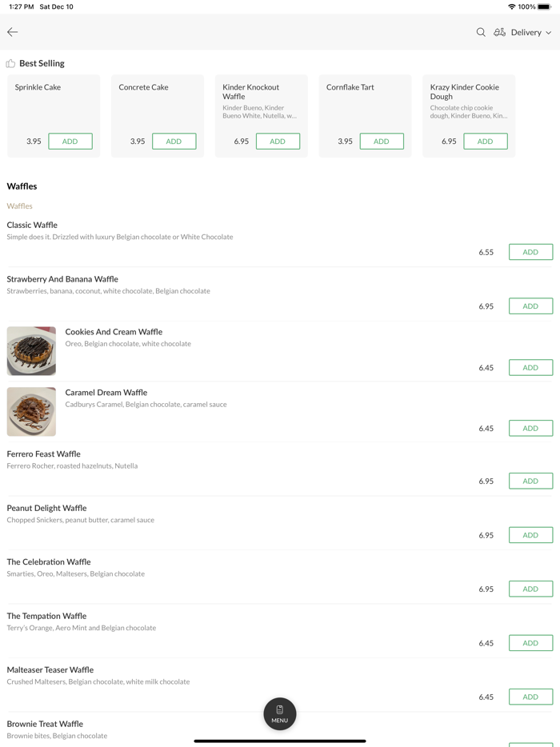Expand the Delivery dropdown chevron

(x=549, y=33)
